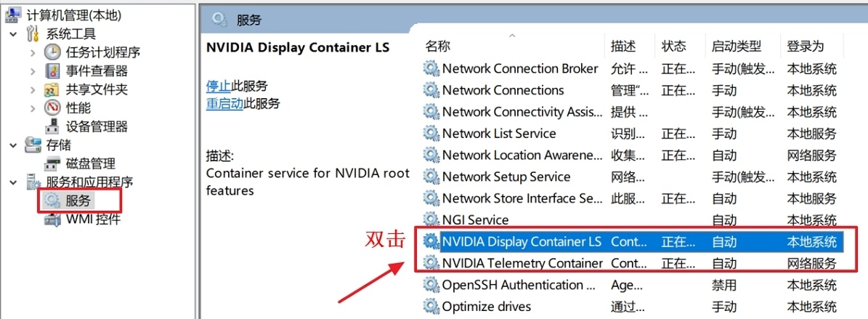The image size is (868, 319).
Task: Sort by the 启动类型 column header
Action: click(736, 46)
